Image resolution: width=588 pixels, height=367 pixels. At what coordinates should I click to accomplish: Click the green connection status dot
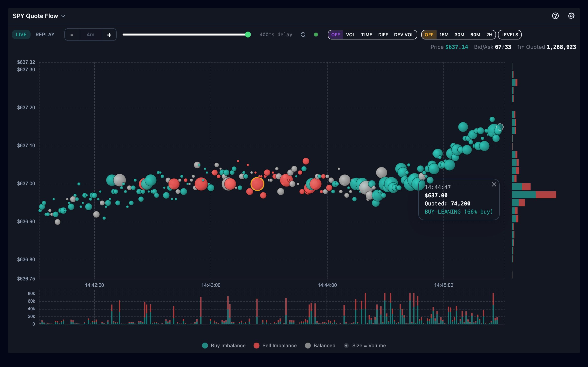316,35
